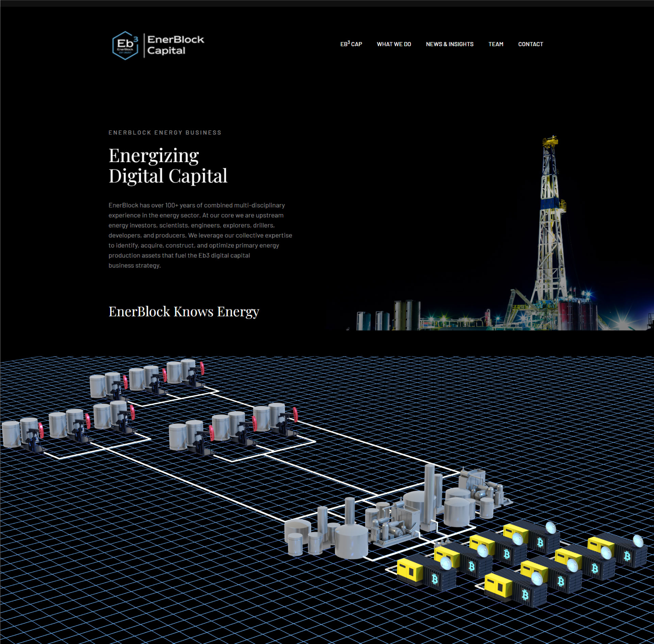Go to NEWS & INSIGHTS page
654x644 pixels.
click(449, 44)
